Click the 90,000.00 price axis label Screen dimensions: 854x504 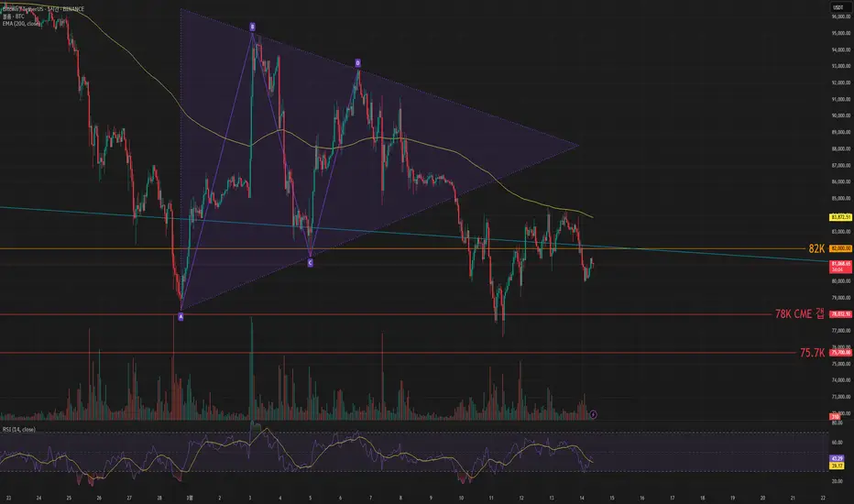[x=841, y=115]
